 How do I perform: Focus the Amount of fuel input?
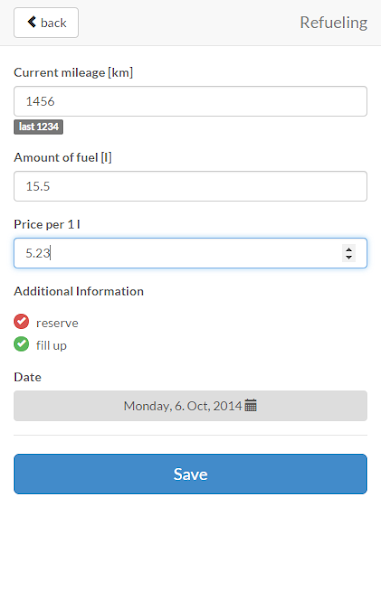point(190,186)
